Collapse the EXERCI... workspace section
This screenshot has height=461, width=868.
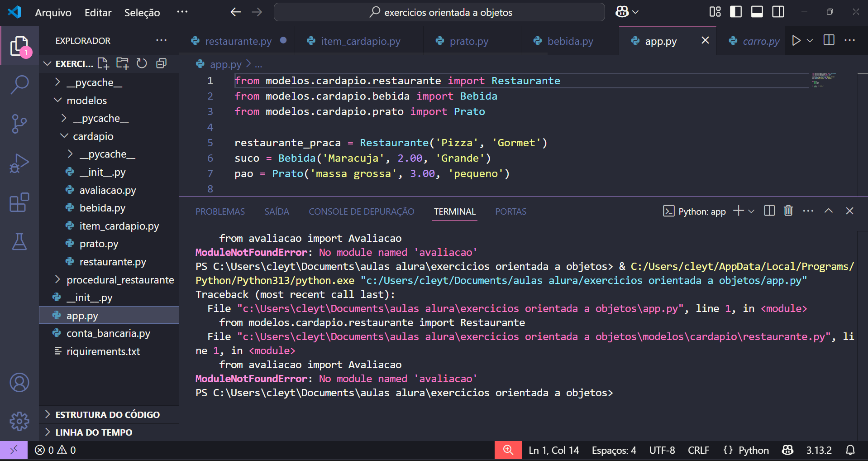tap(68, 64)
